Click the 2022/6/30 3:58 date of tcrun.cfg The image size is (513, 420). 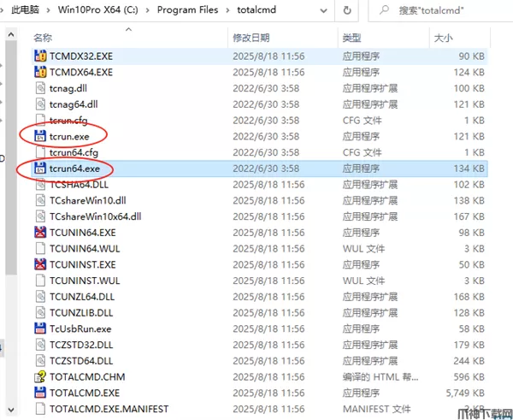266,121
